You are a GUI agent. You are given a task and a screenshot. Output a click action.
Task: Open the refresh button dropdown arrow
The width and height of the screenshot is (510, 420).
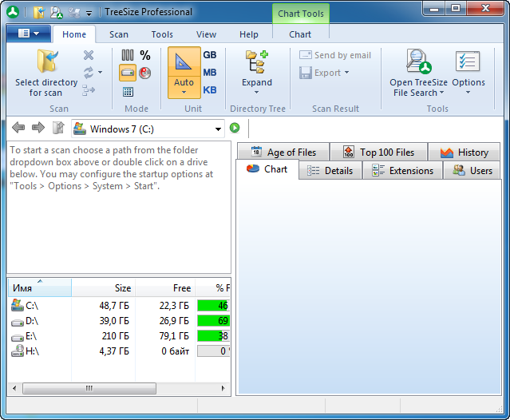point(100,73)
